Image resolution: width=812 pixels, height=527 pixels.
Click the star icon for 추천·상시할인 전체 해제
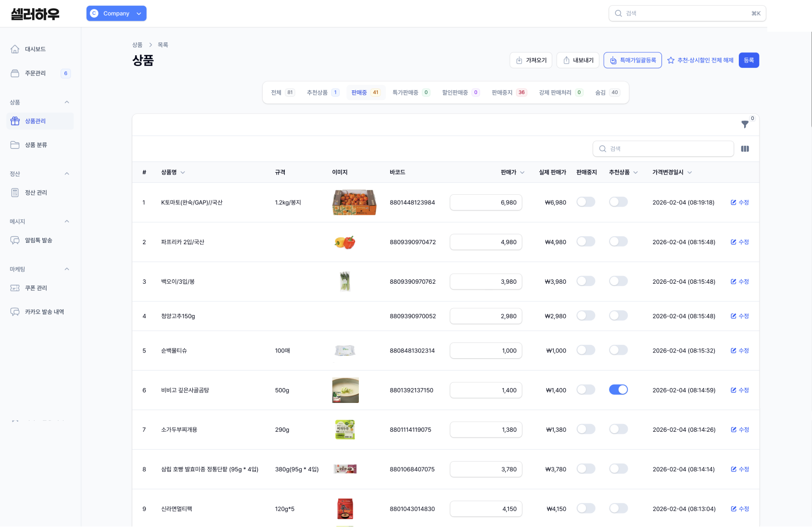671,60
